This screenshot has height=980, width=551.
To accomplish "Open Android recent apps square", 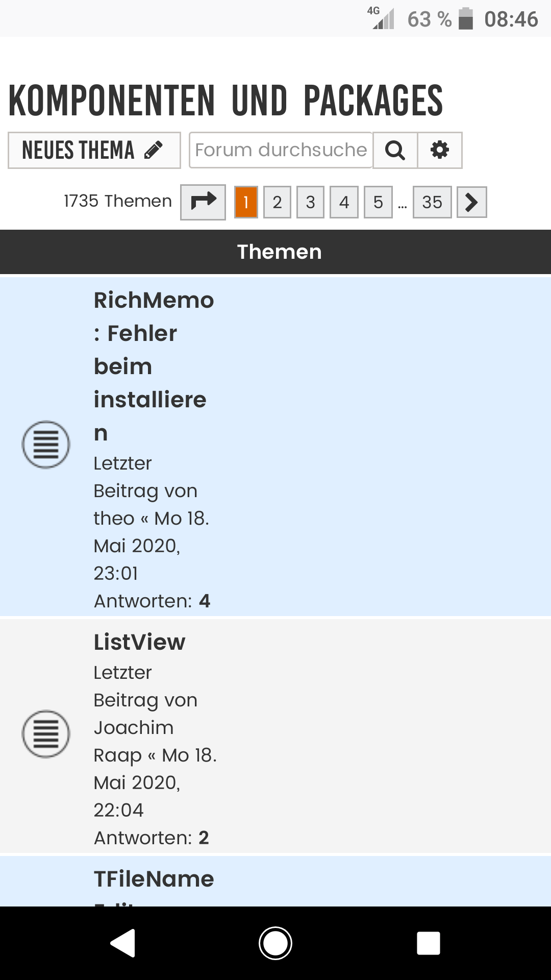I will (428, 943).
